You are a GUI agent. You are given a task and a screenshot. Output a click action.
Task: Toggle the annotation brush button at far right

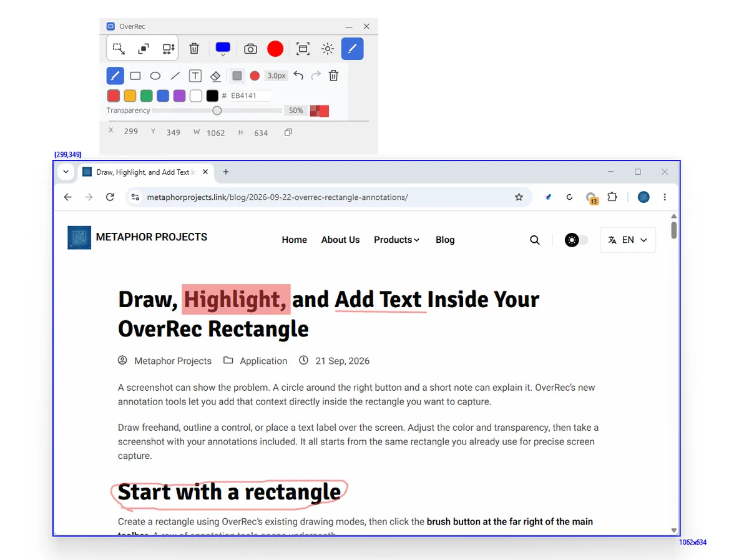pos(352,49)
